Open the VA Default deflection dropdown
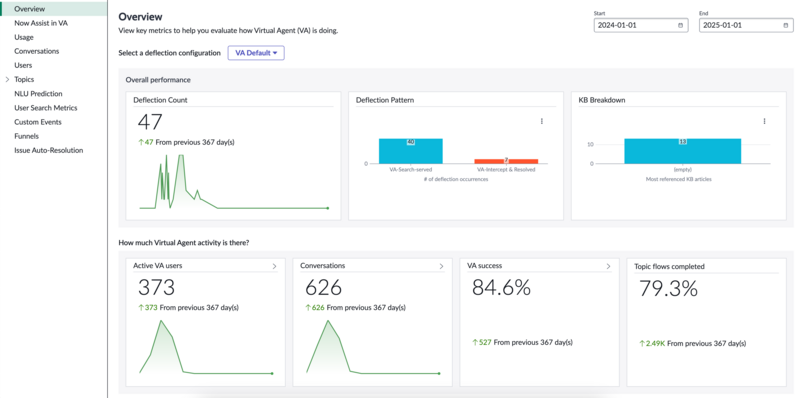The width and height of the screenshot is (800, 398). (256, 53)
